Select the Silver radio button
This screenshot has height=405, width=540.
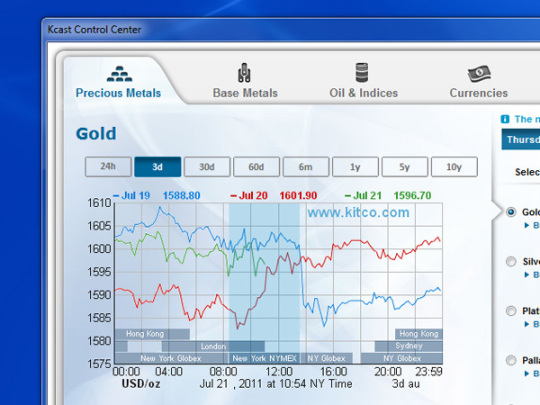point(511,262)
